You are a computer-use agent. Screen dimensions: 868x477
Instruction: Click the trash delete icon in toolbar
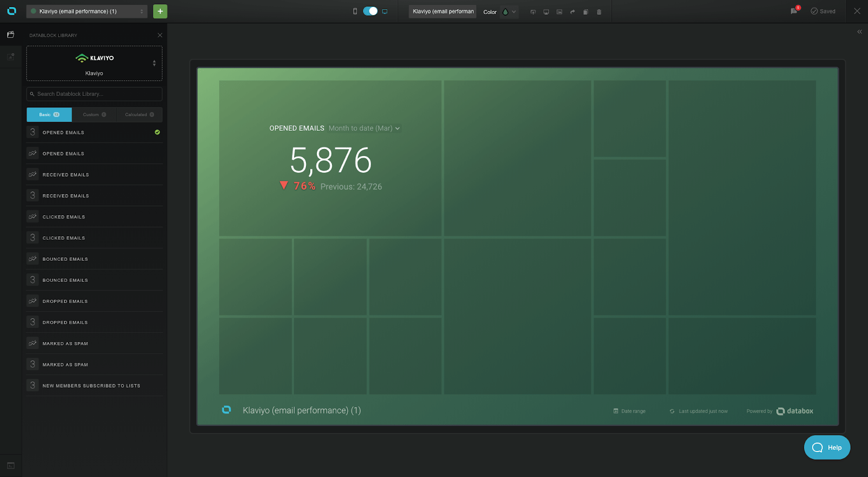pos(599,12)
